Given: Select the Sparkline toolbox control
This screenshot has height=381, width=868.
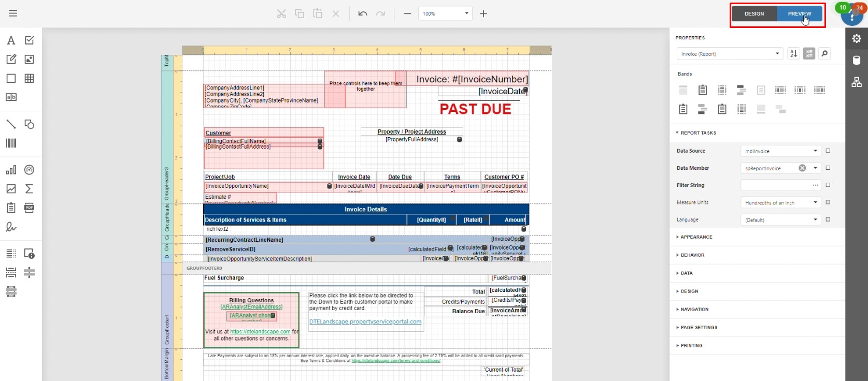Looking at the screenshot, I should pyautogui.click(x=11, y=189).
